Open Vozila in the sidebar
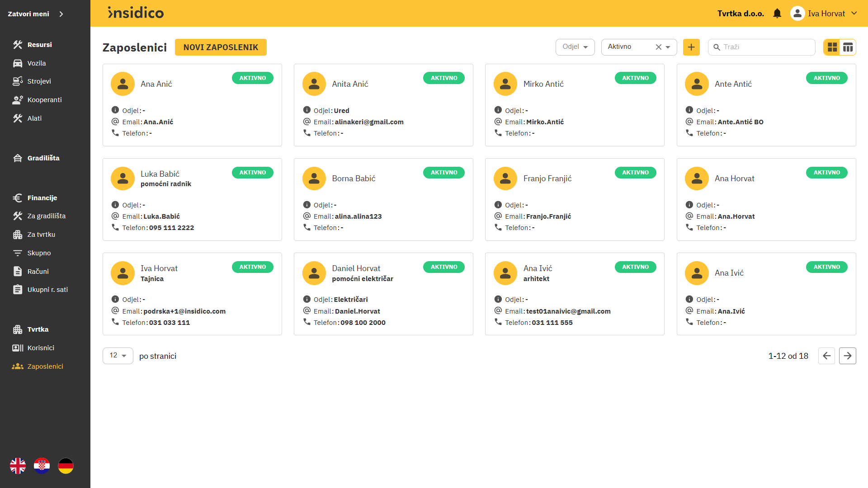 pos(36,63)
